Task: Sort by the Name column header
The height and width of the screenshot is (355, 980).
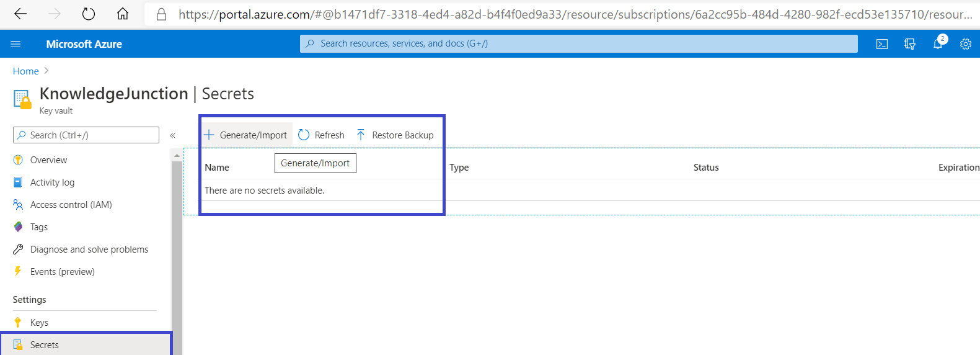Action: point(217,168)
